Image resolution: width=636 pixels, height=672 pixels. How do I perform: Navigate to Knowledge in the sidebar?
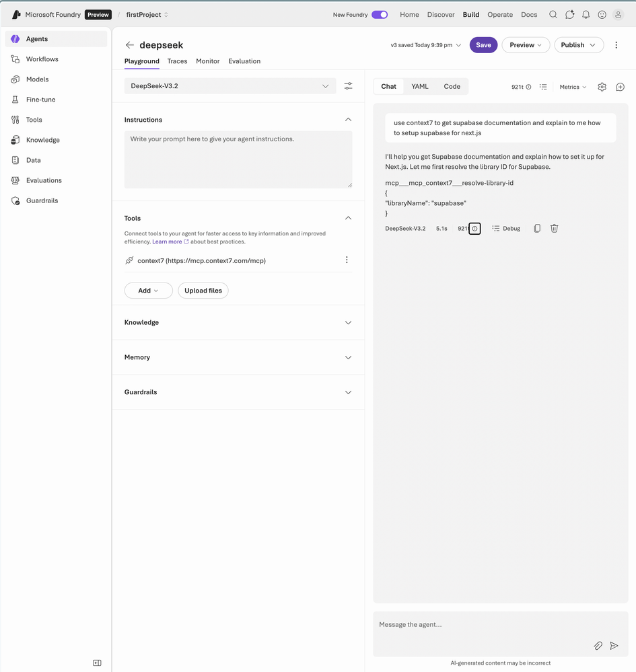tap(56, 140)
